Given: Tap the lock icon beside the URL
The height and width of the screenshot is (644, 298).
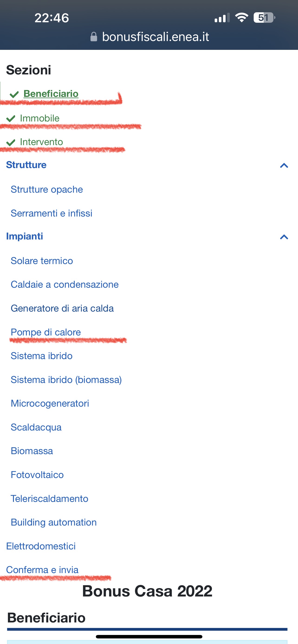Looking at the screenshot, I should pyautogui.click(x=94, y=37).
